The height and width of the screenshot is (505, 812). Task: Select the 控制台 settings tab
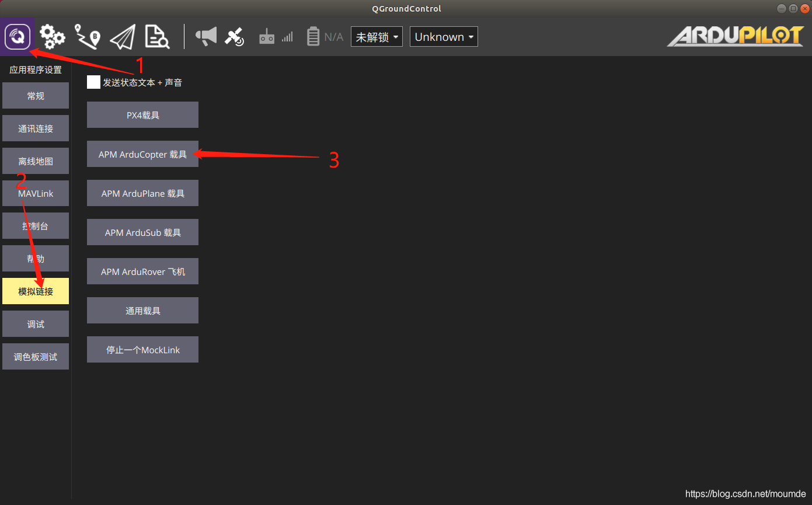coord(36,226)
